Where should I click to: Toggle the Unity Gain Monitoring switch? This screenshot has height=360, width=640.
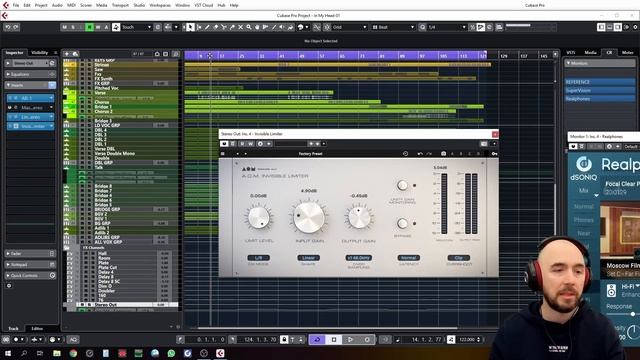click(x=402, y=185)
